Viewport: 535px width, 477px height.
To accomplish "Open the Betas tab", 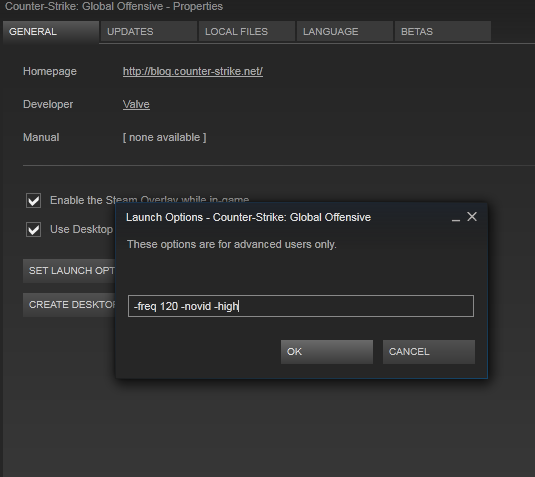I will pos(443,31).
